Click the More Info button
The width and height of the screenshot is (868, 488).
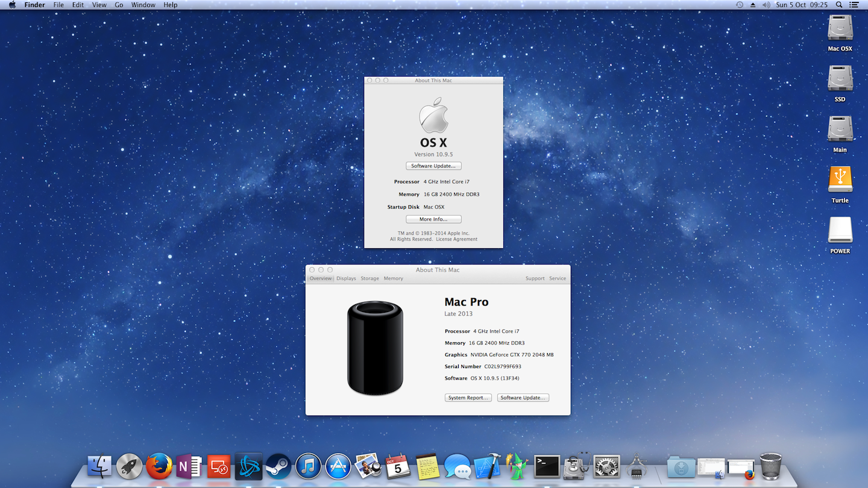pyautogui.click(x=433, y=219)
